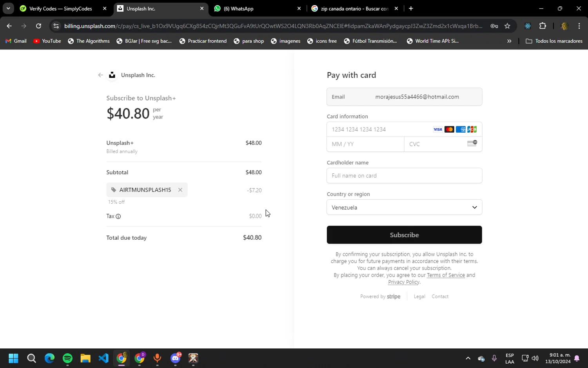The width and height of the screenshot is (588, 368).
Task: Click the CVC card hint icon
Action: [472, 144]
